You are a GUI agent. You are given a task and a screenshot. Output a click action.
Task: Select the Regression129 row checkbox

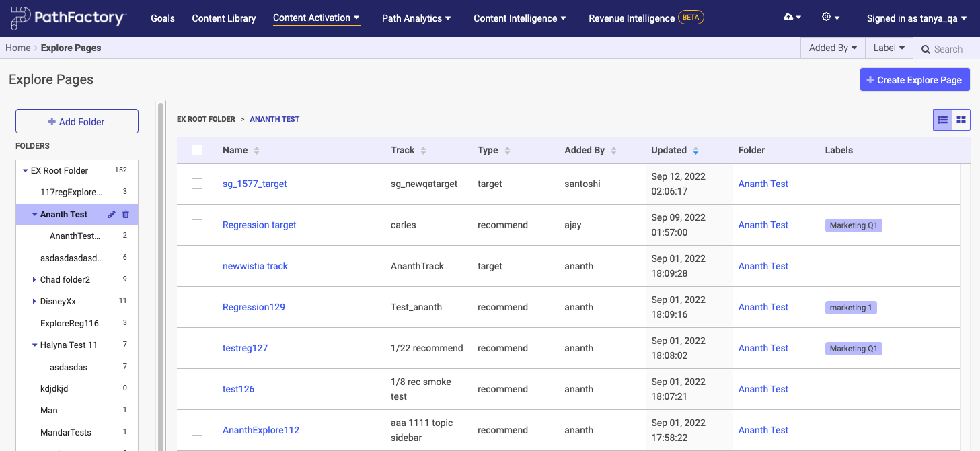click(197, 307)
